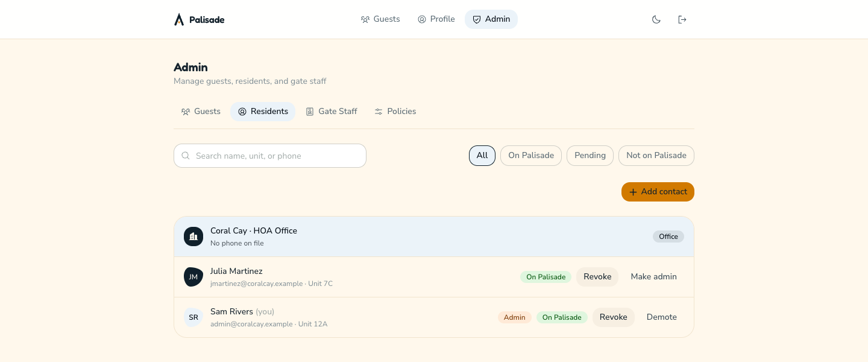The height and width of the screenshot is (362, 868).
Task: Revoke Julia Martinez's access
Action: click(597, 277)
